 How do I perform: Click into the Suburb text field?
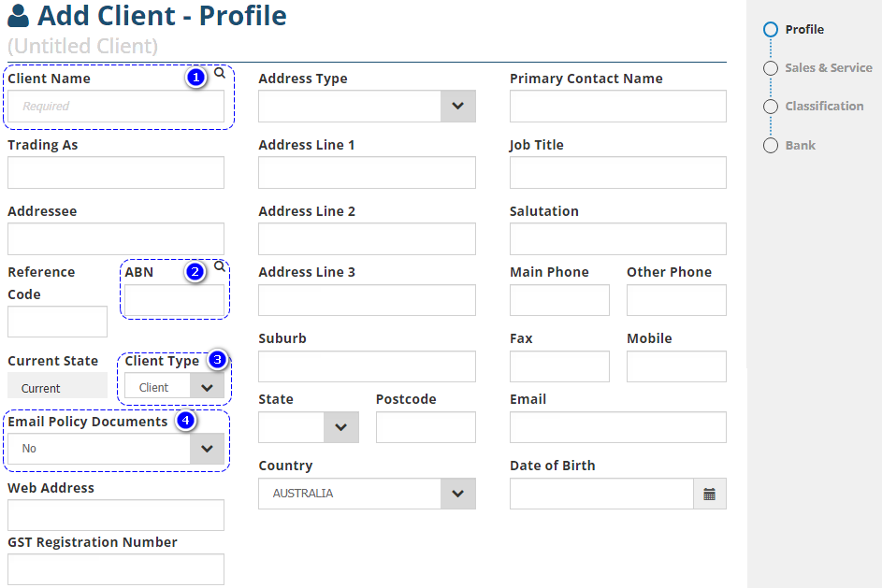pos(367,366)
